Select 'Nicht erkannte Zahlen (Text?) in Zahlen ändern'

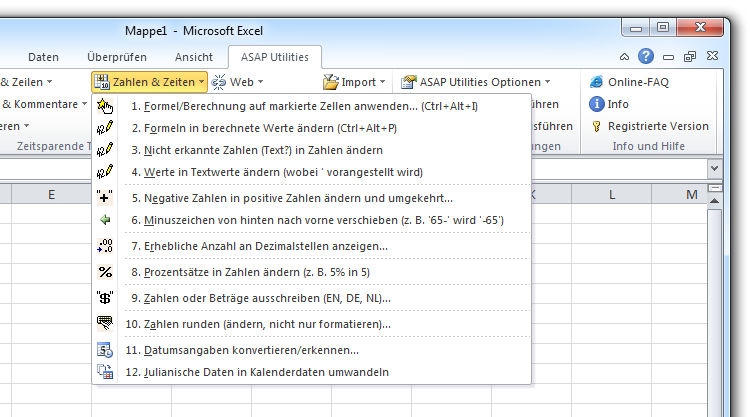(x=311, y=150)
